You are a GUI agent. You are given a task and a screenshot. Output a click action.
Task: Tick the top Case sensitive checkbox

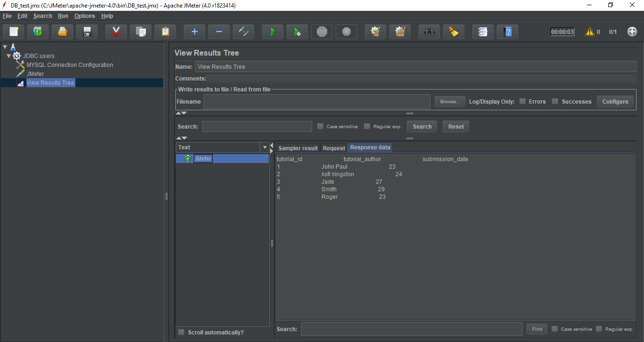pos(320,126)
